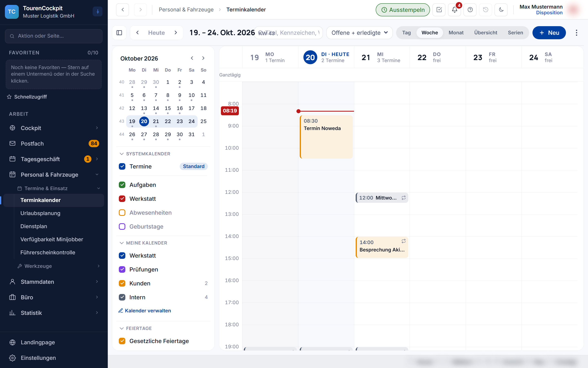Image resolution: width=588 pixels, height=368 pixels.
Task: Open the history clock icon
Action: tap(486, 10)
